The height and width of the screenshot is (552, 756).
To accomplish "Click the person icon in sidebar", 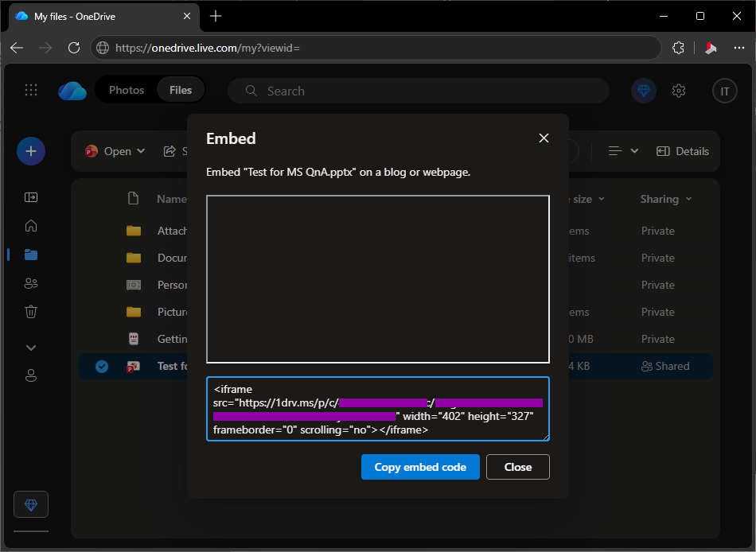I will tap(31, 375).
